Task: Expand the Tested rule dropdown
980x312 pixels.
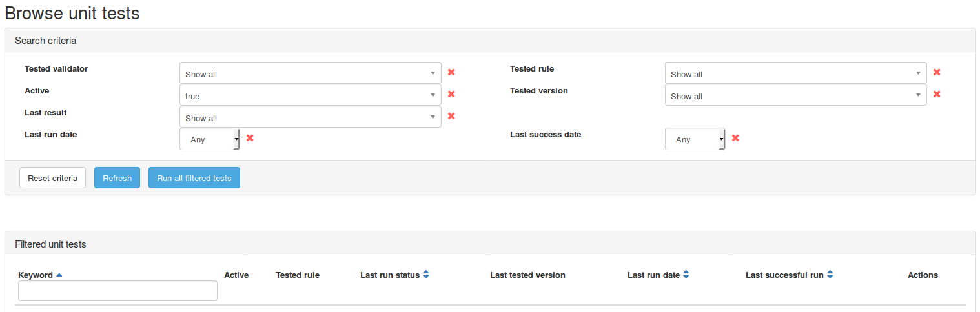Action: tap(795, 73)
